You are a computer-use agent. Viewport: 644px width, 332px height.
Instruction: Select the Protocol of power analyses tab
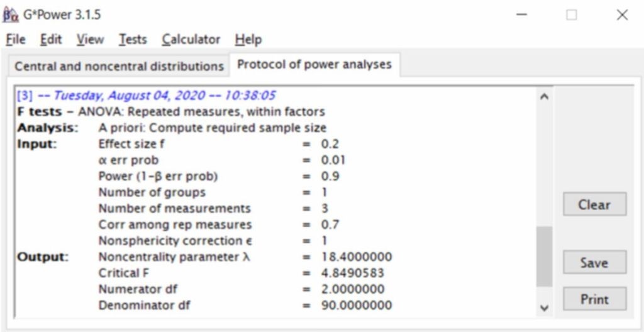tap(314, 65)
